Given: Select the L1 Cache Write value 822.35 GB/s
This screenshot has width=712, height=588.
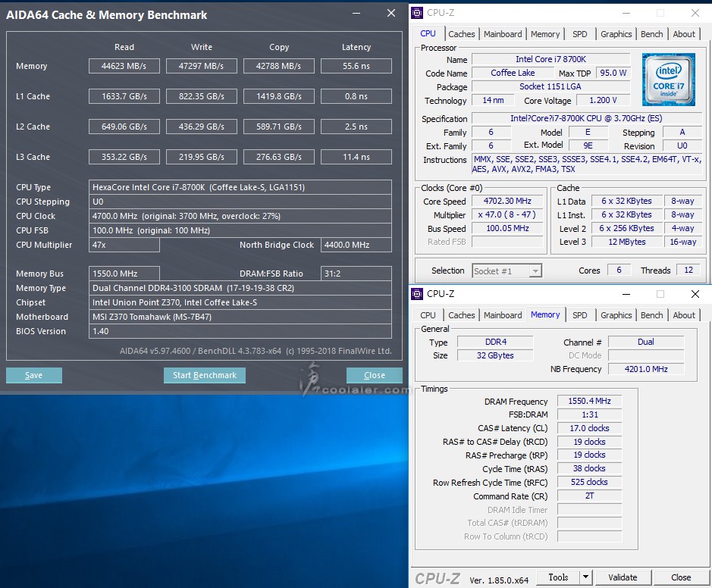Looking at the screenshot, I should tap(201, 96).
